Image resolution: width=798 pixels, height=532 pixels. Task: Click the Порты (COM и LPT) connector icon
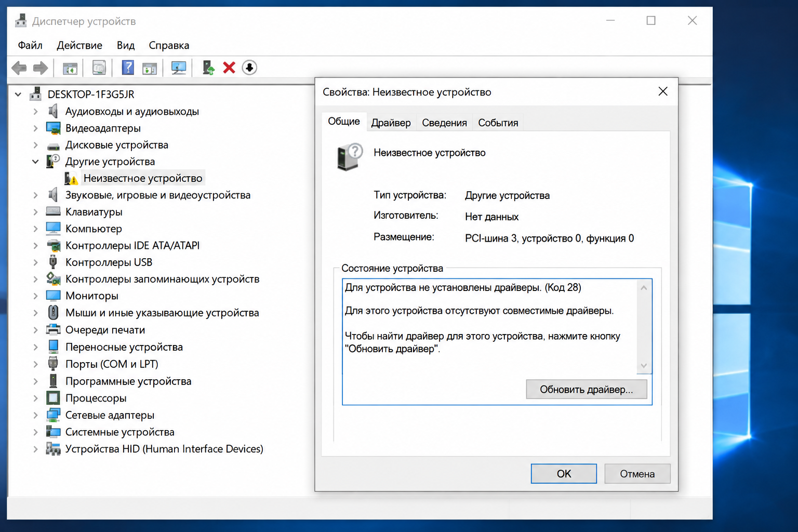53,364
